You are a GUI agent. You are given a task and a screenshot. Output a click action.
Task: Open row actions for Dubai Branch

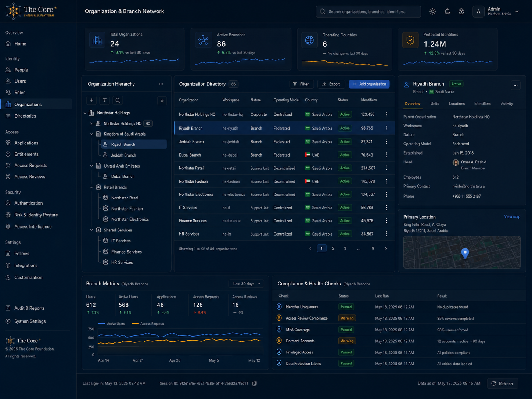[x=386, y=155]
